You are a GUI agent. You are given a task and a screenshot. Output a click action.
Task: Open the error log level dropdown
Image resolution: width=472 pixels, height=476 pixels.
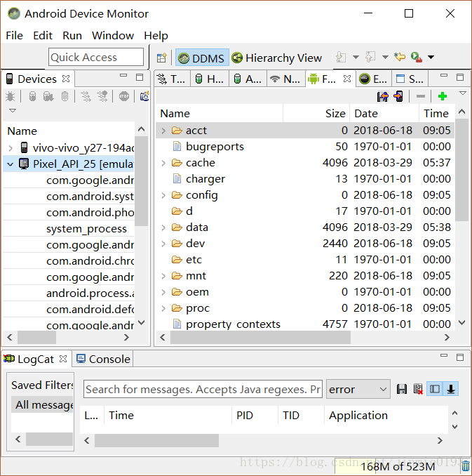click(x=358, y=389)
